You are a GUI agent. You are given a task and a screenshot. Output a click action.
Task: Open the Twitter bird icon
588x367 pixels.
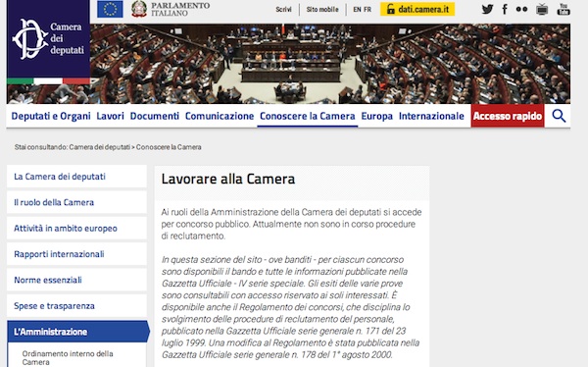point(487,9)
